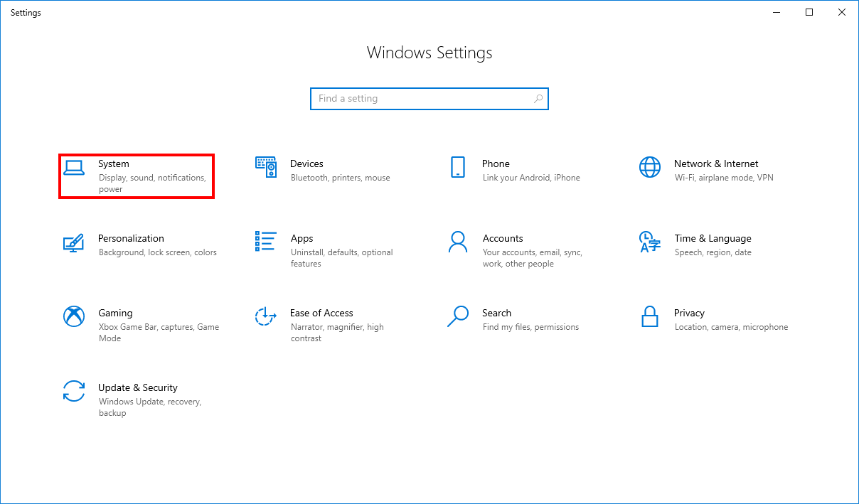This screenshot has width=859, height=504.
Task: Click text 'Narrator, magnifier, high contrast'
Action: coord(337,333)
